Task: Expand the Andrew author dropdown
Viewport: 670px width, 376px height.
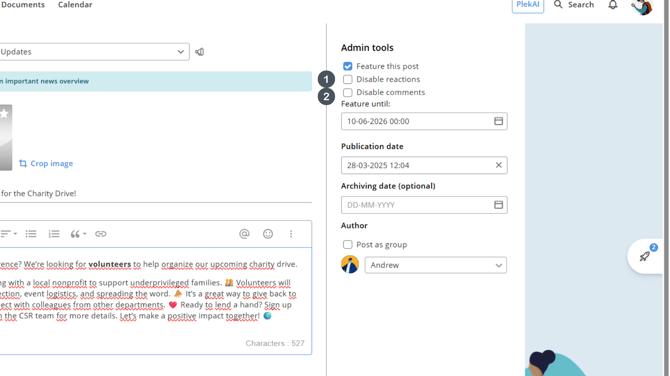Action: pos(435,265)
